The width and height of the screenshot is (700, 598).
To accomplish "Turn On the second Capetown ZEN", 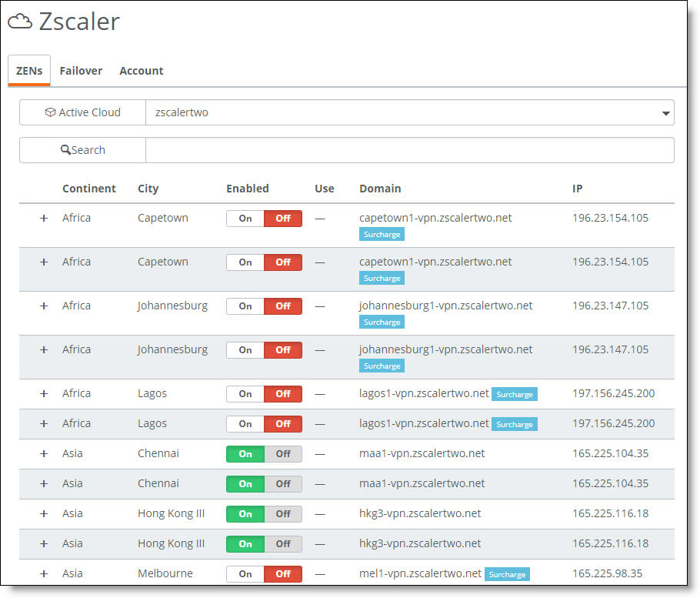I will [x=245, y=262].
